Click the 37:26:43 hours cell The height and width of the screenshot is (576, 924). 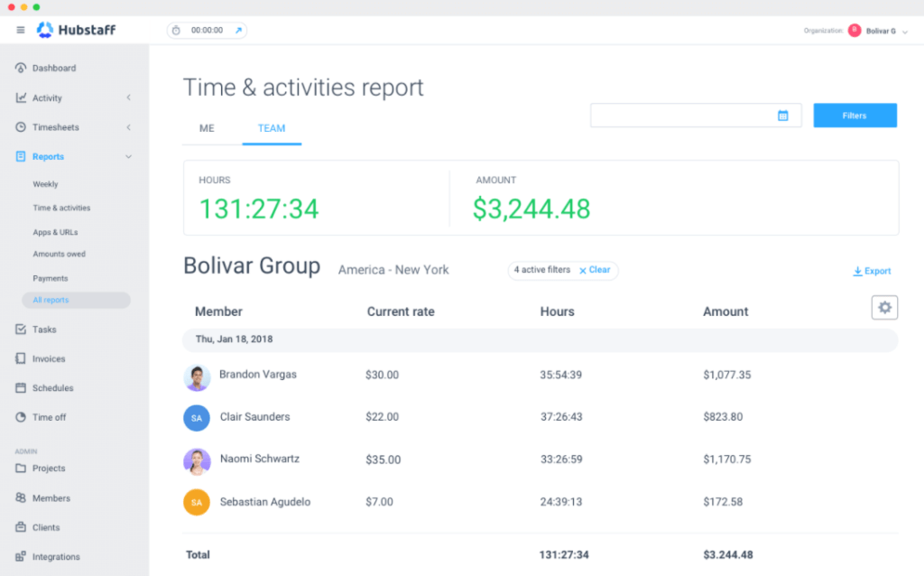point(561,417)
